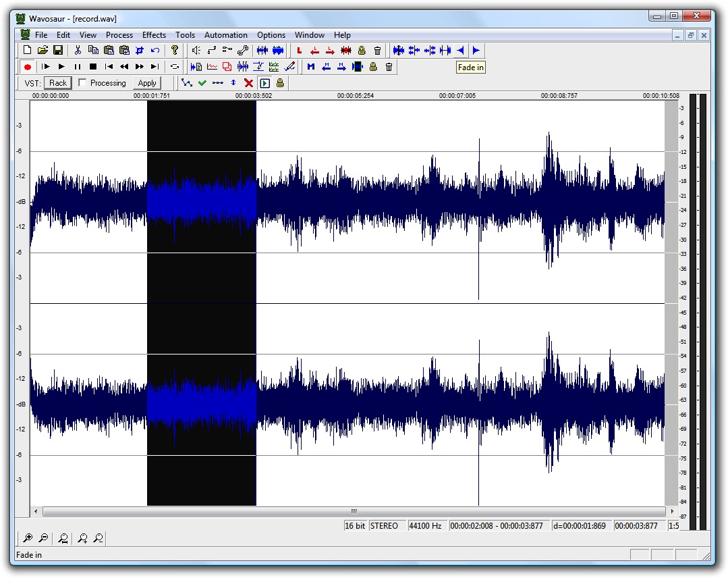The height and width of the screenshot is (578, 728).
Task: Click the Apply button next to Processing
Action: pos(147,83)
